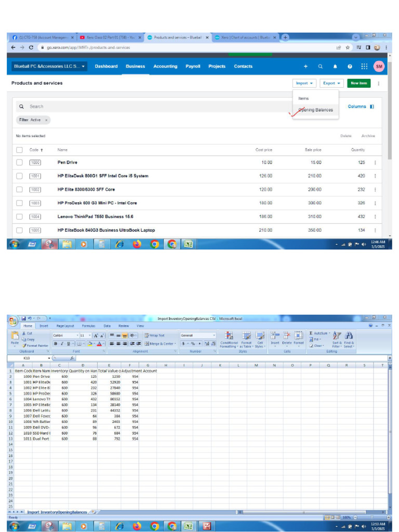
Task: Click Sort & Filter in Editing group
Action: click(x=337, y=340)
